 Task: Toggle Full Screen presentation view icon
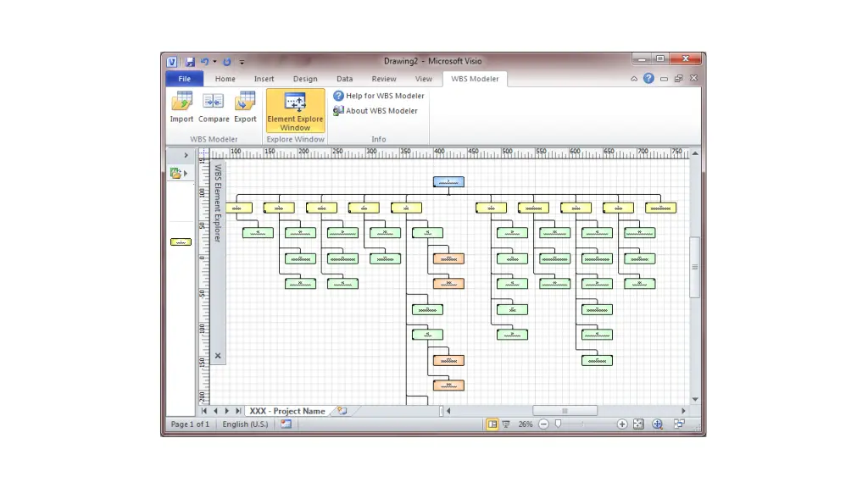click(x=505, y=424)
